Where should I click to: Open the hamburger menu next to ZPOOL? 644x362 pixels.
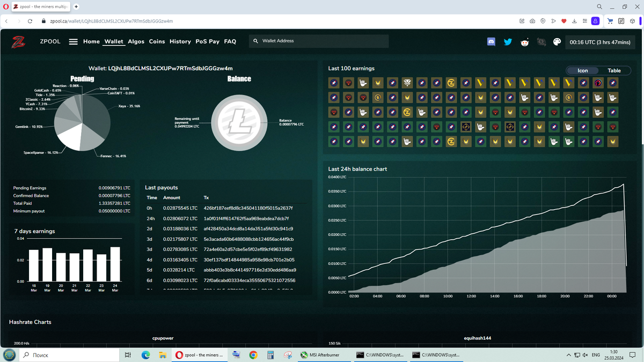(x=74, y=42)
